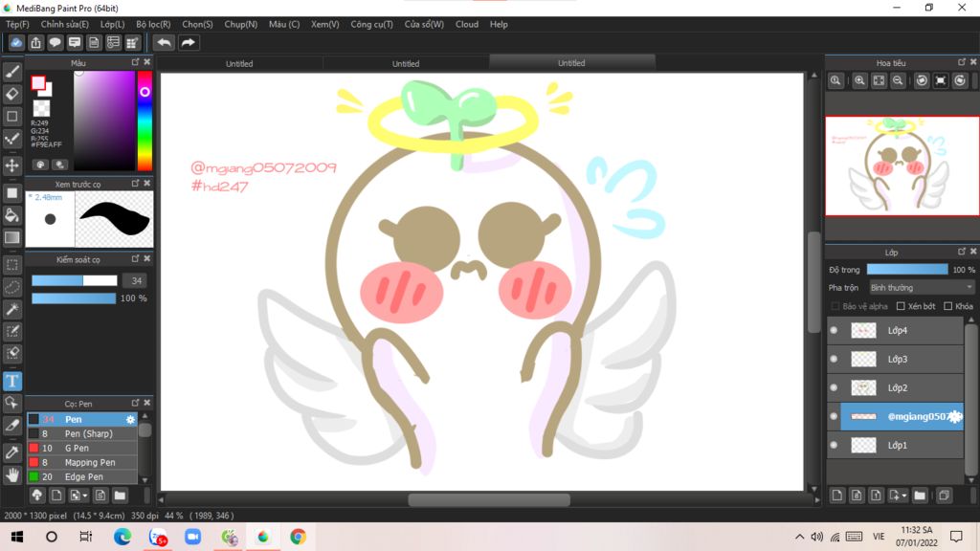This screenshot has height=551, width=980.
Task: Open Zoom from the taskbar
Action: (193, 537)
